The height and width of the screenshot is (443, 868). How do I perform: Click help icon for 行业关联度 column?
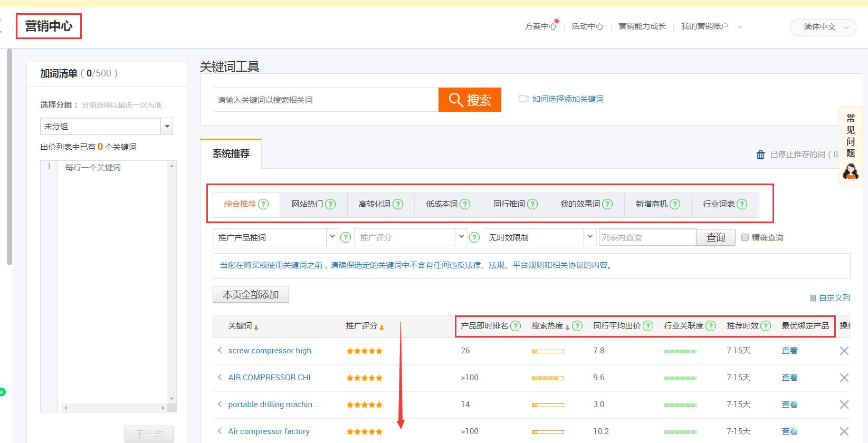[x=711, y=326]
